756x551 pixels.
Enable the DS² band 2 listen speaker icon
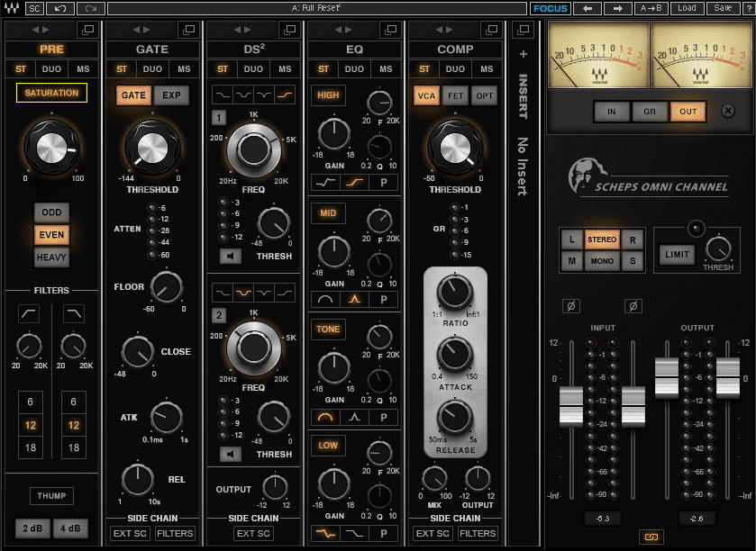coord(230,454)
